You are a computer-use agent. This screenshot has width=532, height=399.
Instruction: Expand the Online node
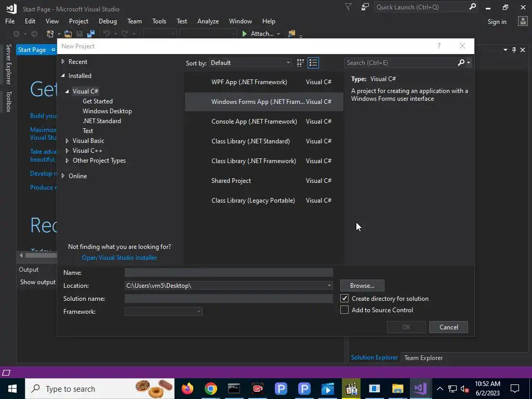[x=63, y=176]
